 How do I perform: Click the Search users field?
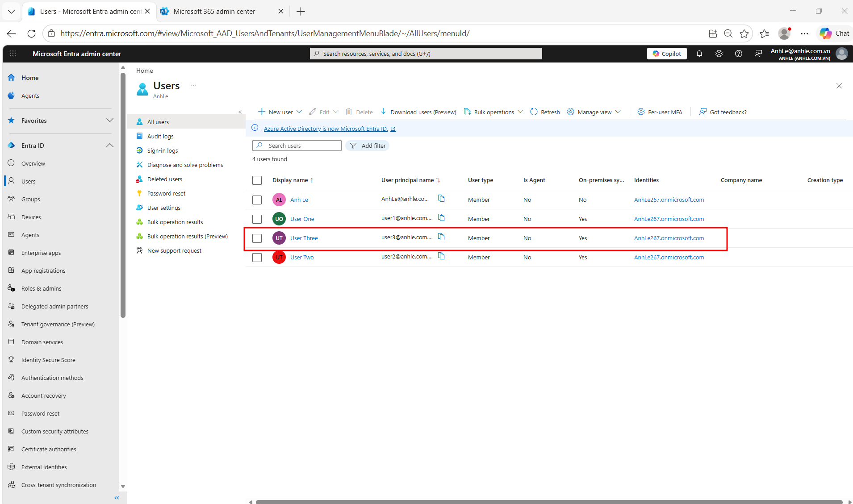click(297, 146)
